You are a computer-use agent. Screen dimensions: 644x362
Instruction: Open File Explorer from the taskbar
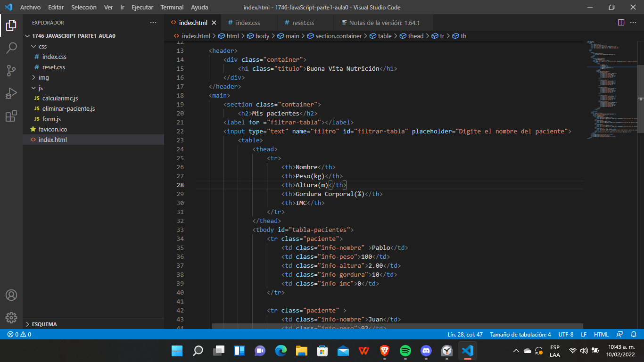click(302, 351)
